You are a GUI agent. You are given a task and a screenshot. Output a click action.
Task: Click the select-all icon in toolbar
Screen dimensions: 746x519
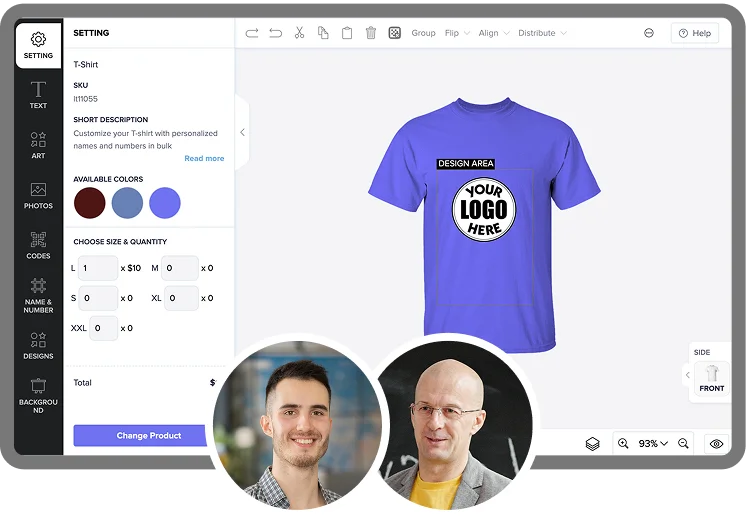pos(394,33)
